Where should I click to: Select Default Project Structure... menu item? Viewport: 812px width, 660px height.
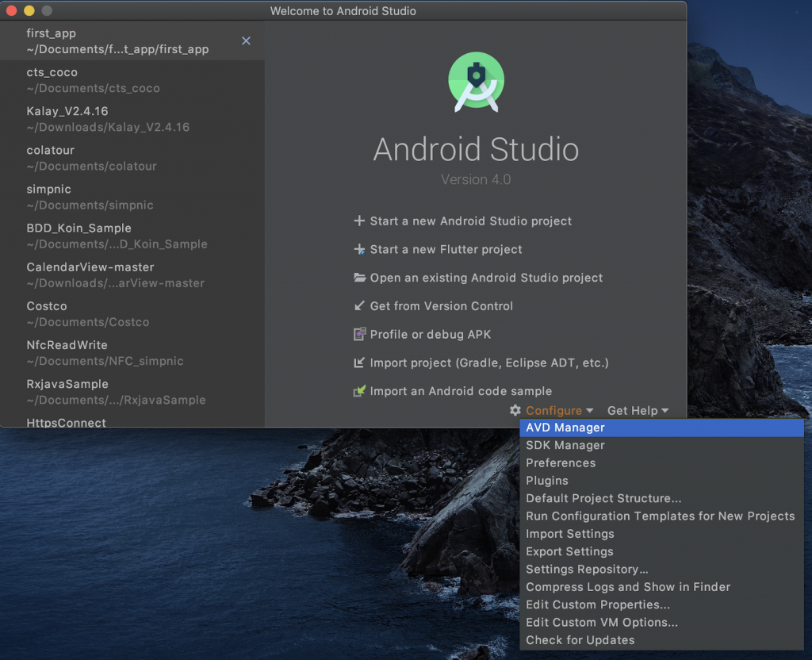coord(661,498)
